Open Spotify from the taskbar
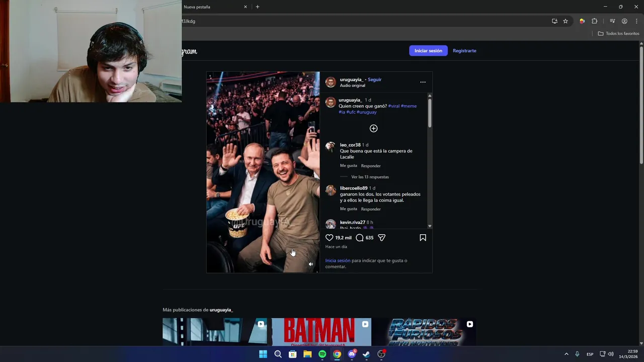Viewport: 644px width, 362px height. (322, 354)
